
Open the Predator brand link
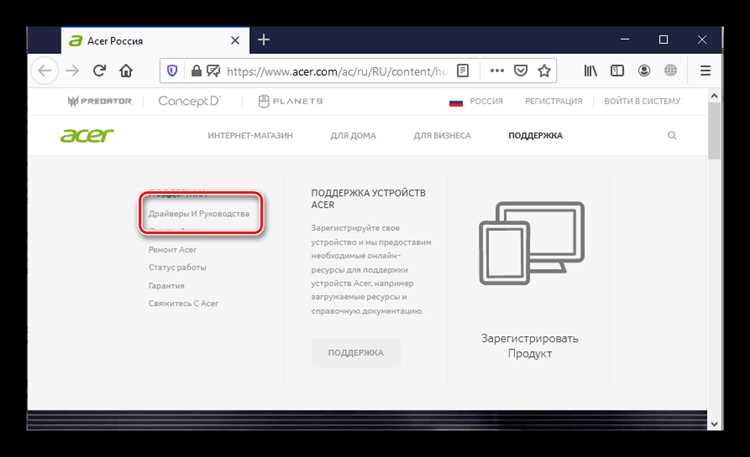pyautogui.click(x=99, y=101)
